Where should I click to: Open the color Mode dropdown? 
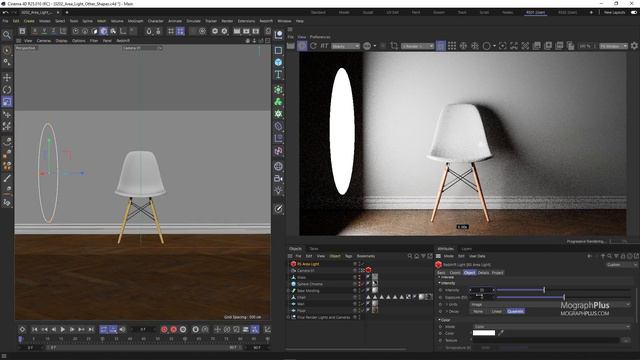(551, 327)
